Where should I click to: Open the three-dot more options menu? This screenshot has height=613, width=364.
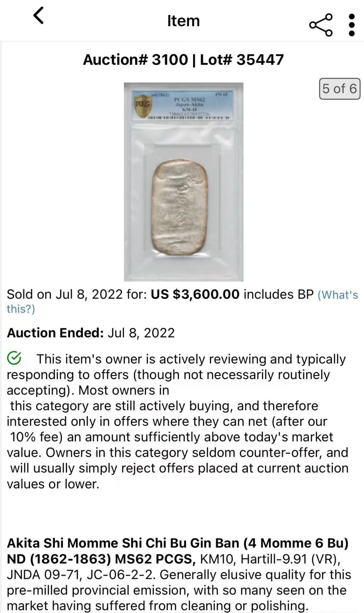click(352, 25)
